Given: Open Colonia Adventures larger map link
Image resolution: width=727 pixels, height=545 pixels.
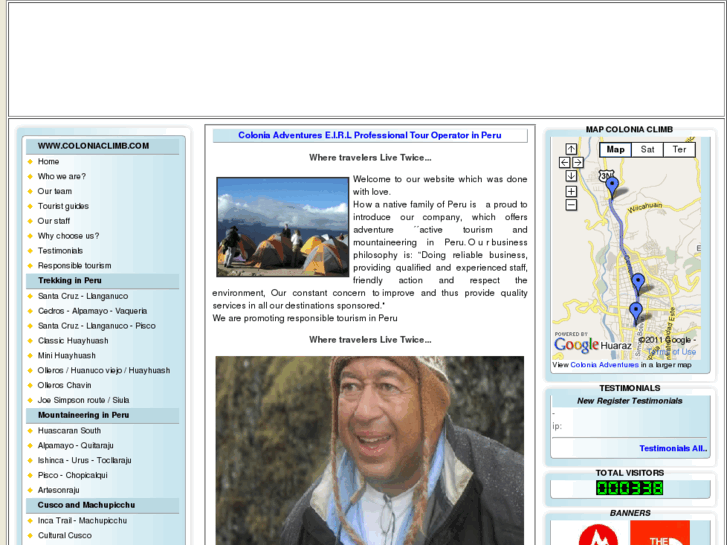Looking at the screenshot, I should 605,365.
